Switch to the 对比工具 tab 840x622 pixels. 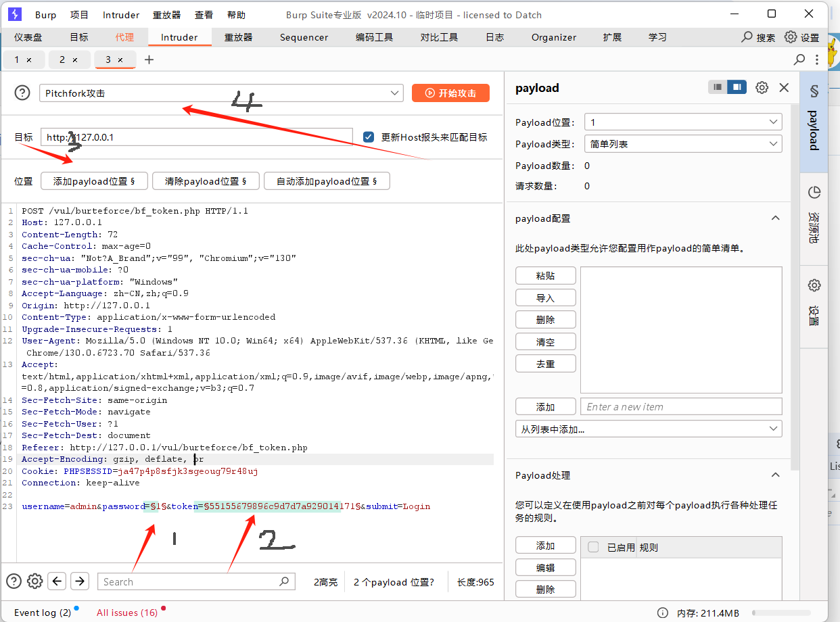[x=440, y=37]
